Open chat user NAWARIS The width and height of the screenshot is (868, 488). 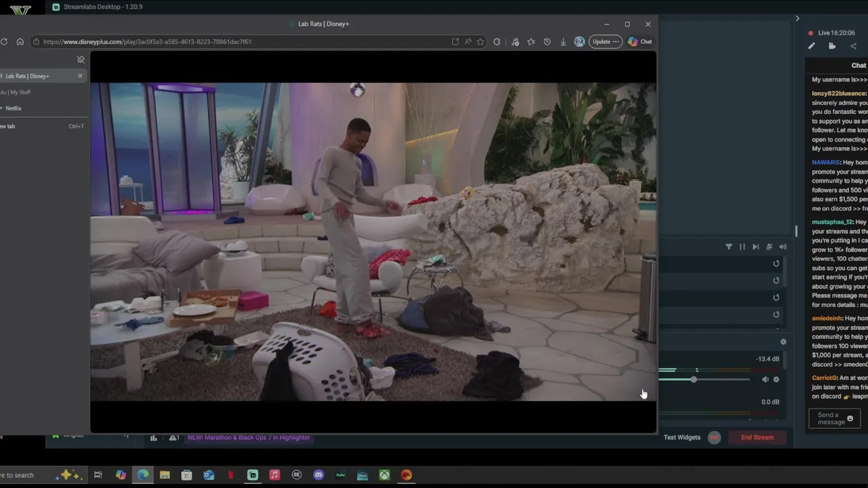(x=825, y=163)
